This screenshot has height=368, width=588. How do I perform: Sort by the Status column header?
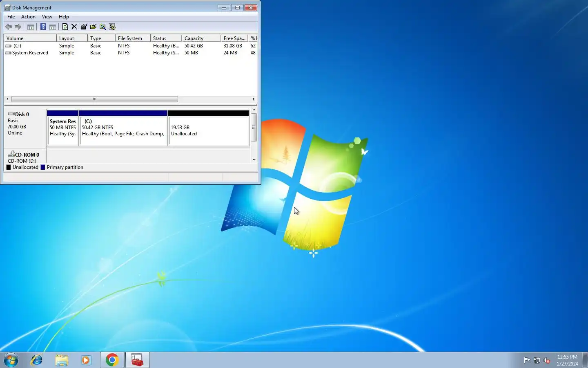pyautogui.click(x=166, y=38)
